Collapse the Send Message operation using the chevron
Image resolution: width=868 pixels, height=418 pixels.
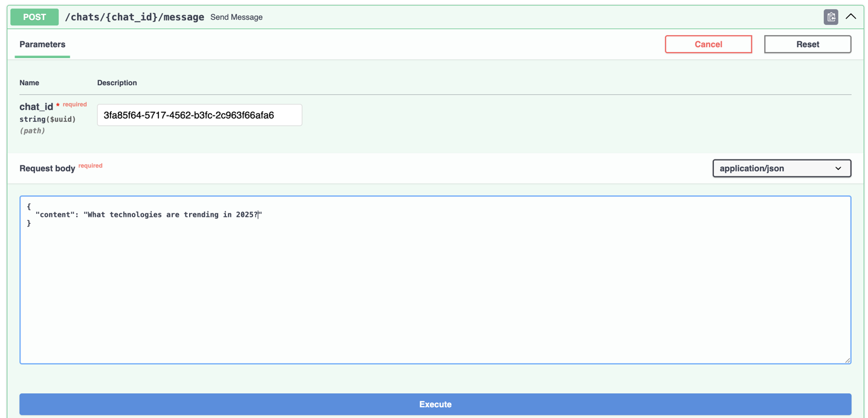(850, 17)
